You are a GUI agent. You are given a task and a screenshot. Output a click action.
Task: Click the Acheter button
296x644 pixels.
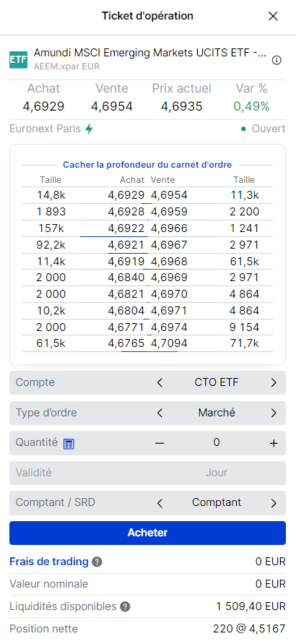click(147, 533)
